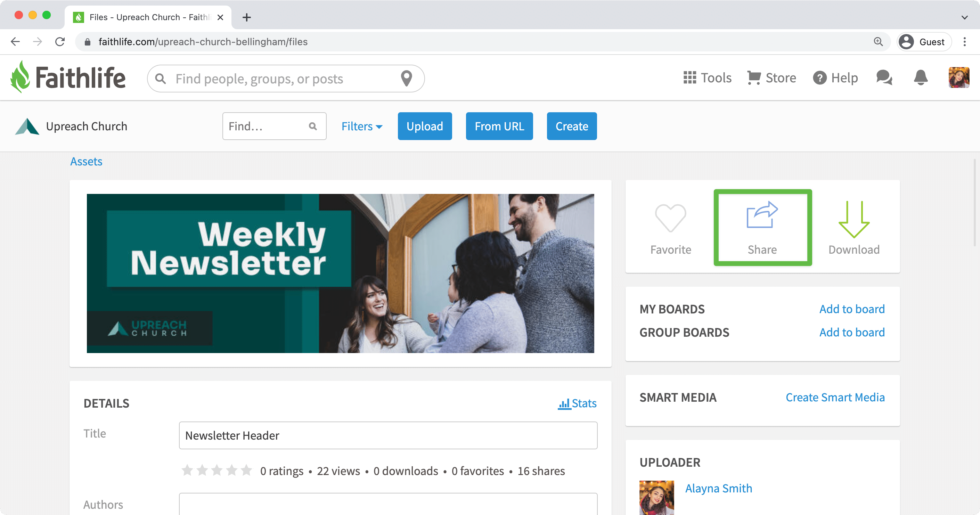The height and width of the screenshot is (515, 980).
Task: Click the Upload button
Action: (425, 126)
